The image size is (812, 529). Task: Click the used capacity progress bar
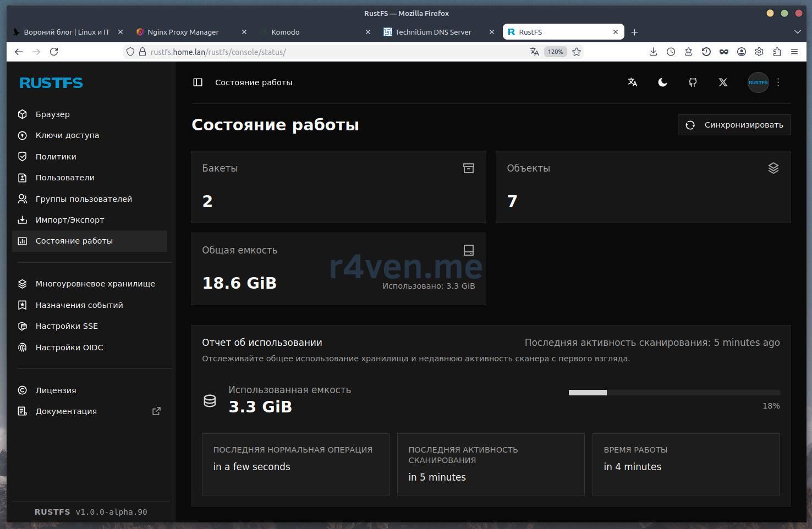pyautogui.click(x=674, y=393)
